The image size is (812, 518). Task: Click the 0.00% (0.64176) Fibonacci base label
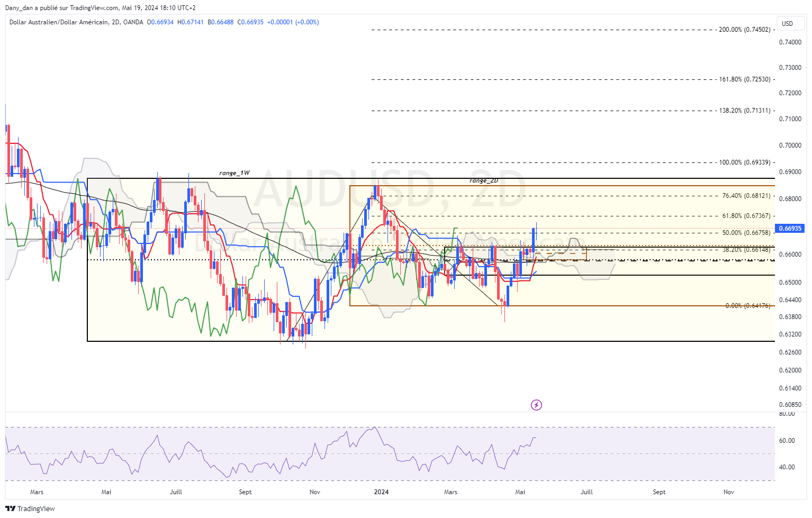point(747,306)
